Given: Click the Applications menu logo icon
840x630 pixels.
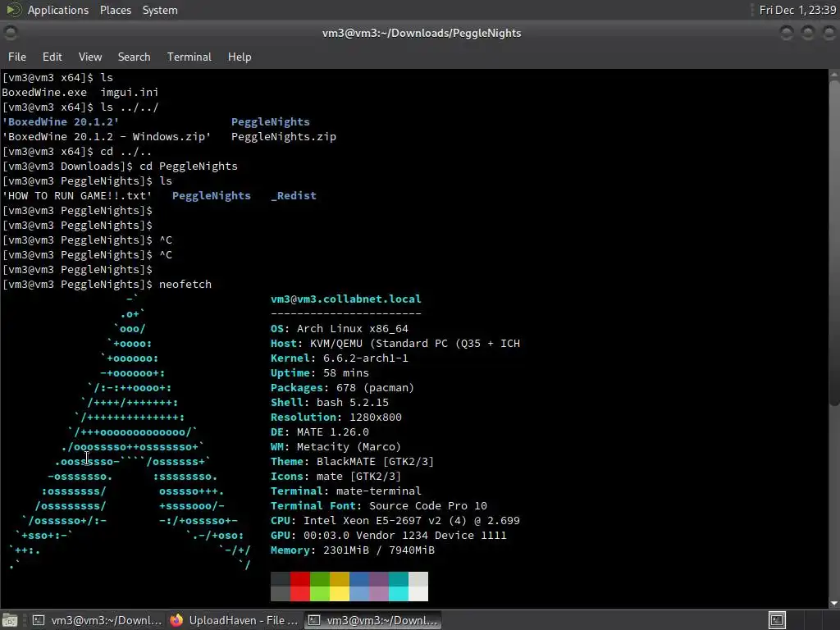Looking at the screenshot, I should (13, 10).
